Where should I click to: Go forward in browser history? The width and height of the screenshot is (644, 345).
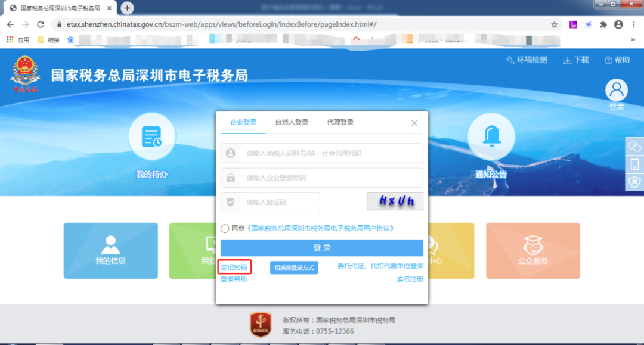[26, 24]
